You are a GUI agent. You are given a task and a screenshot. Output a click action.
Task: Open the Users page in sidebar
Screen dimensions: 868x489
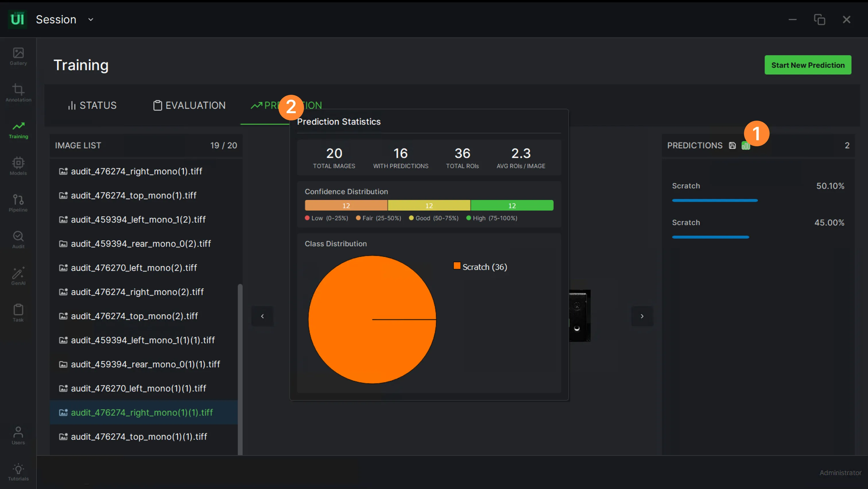coord(18,435)
